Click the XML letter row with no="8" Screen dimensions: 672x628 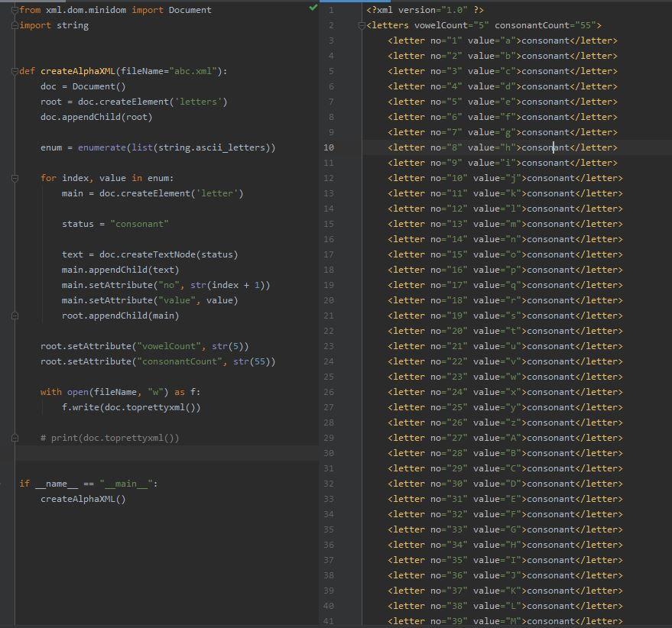click(x=503, y=147)
